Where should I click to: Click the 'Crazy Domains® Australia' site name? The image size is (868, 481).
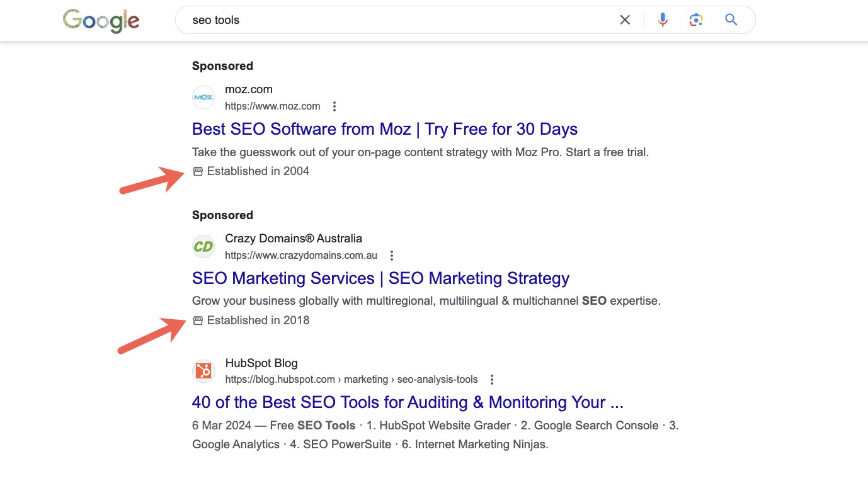pos(294,239)
